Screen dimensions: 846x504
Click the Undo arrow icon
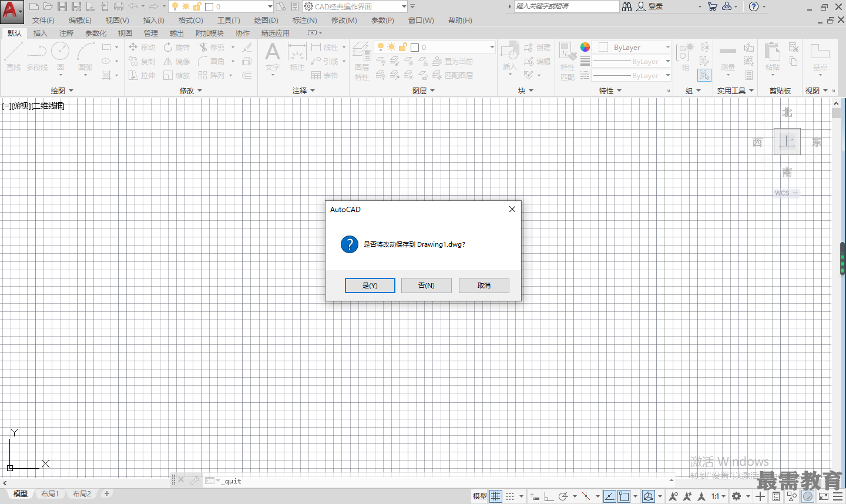(133, 6)
